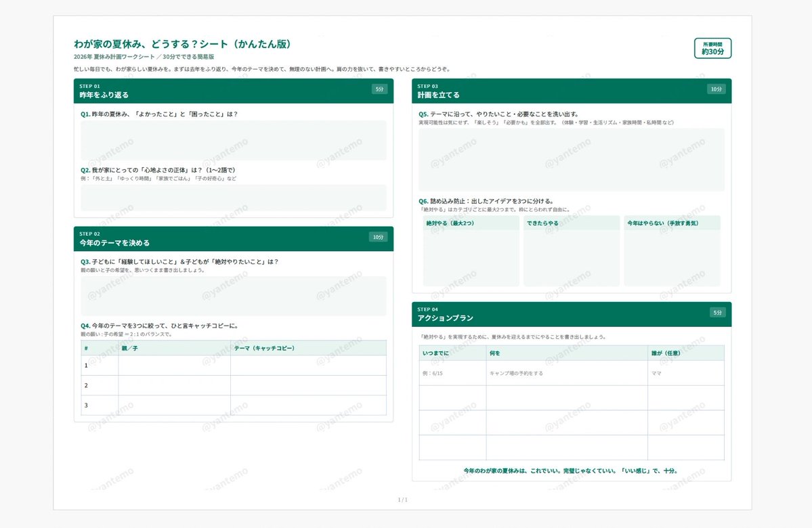Click the 絶対やる（最大2つ） column label

pos(450,223)
